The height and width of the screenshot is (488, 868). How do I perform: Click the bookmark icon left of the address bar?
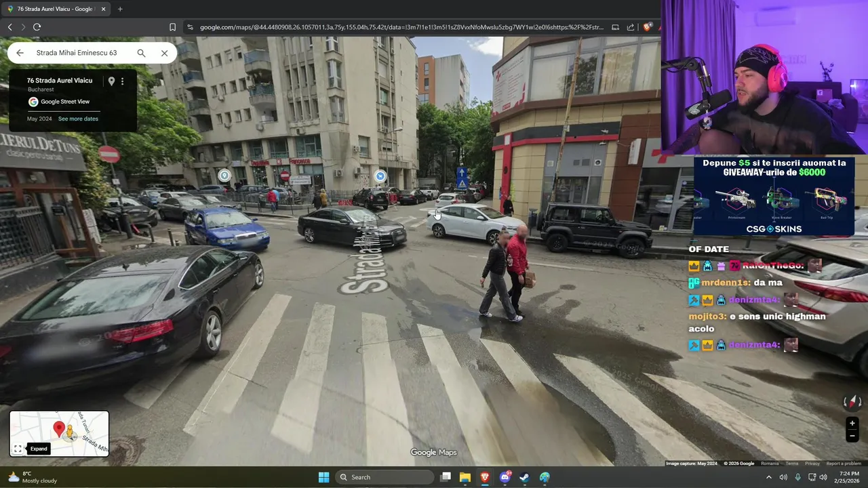pyautogui.click(x=172, y=27)
